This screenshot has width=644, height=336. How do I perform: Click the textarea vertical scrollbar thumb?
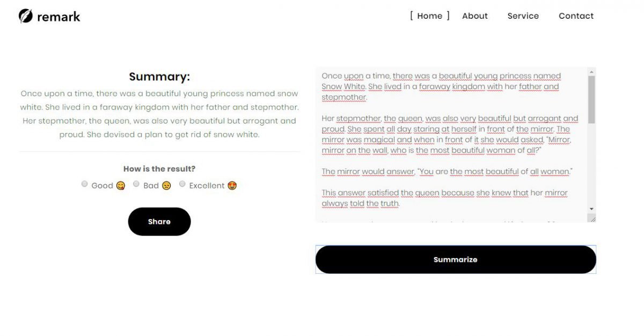coord(591,99)
